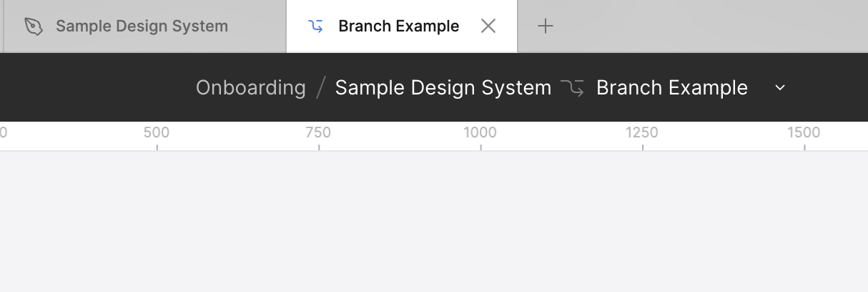Viewport: 868px width, 292px height.
Task: Click the 0 mark on the ruler
Action: tap(3, 132)
